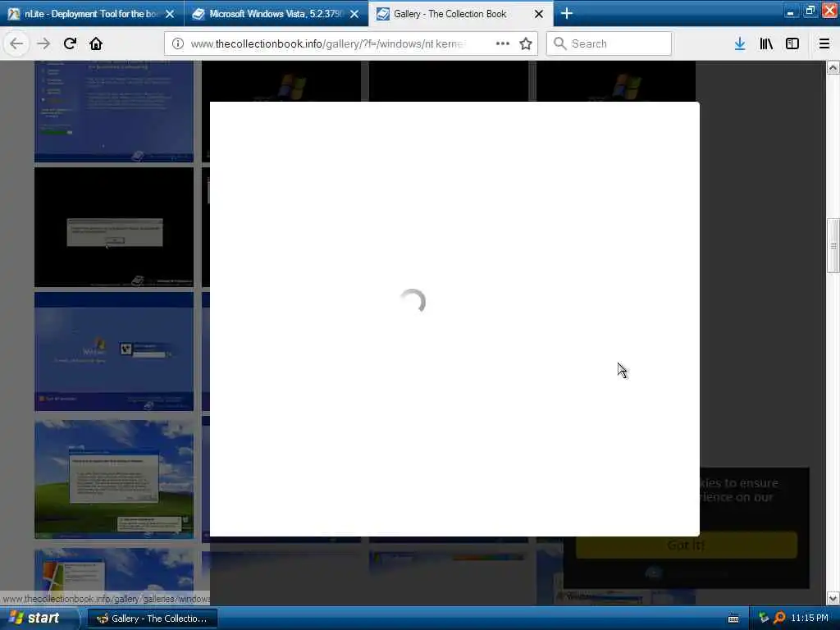Open the Windows start menu
This screenshot has height=630, width=840.
(37, 619)
